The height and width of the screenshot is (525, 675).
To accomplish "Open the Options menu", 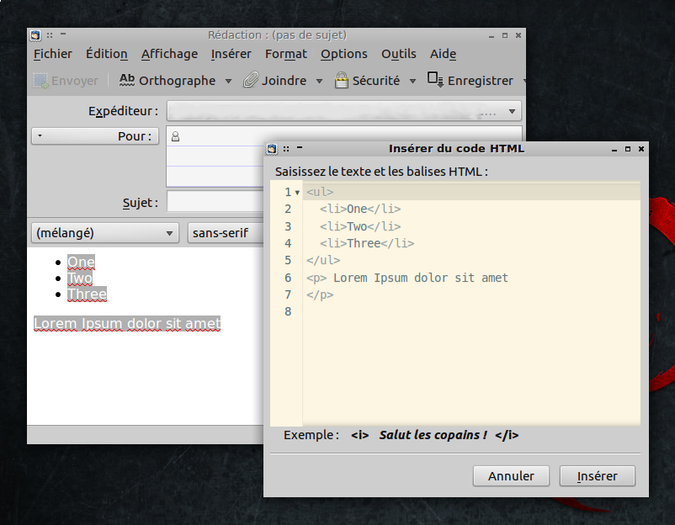I will [344, 54].
